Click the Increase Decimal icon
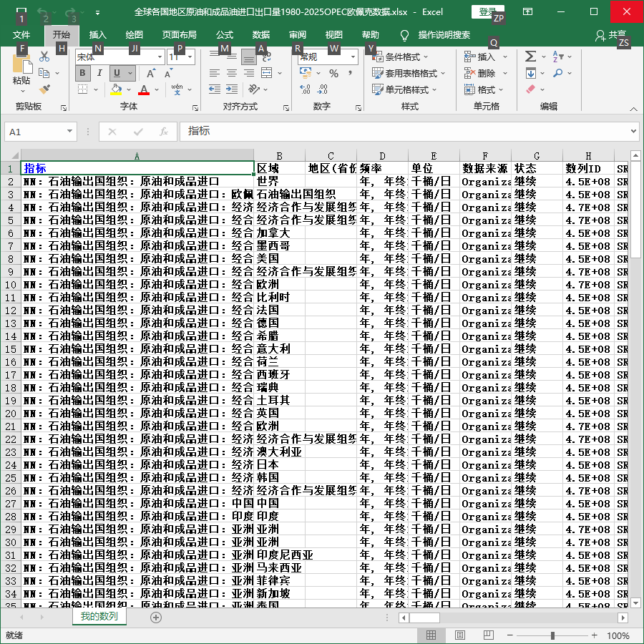 point(305,89)
